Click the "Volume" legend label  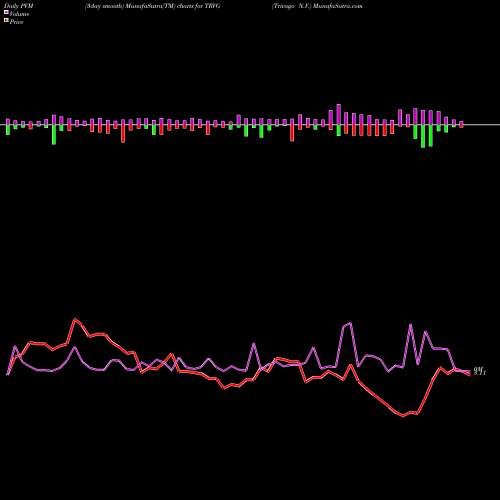pyautogui.click(x=19, y=14)
